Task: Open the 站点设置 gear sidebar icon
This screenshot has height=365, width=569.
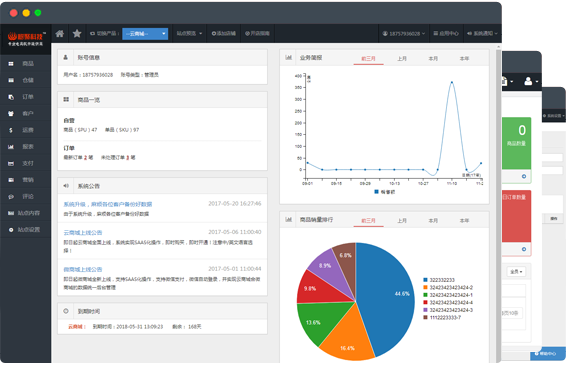Action: [11, 230]
